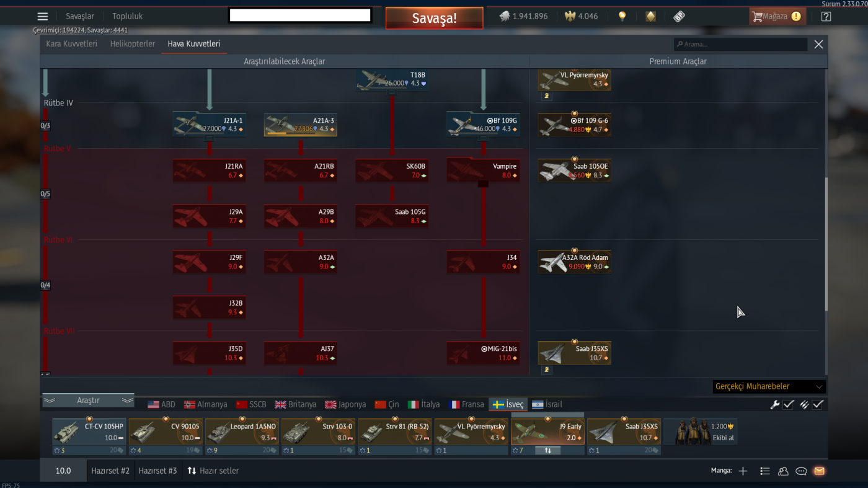The width and height of the screenshot is (868, 488).
Task: Click the Silver Lions currency icon
Action: (x=505, y=17)
